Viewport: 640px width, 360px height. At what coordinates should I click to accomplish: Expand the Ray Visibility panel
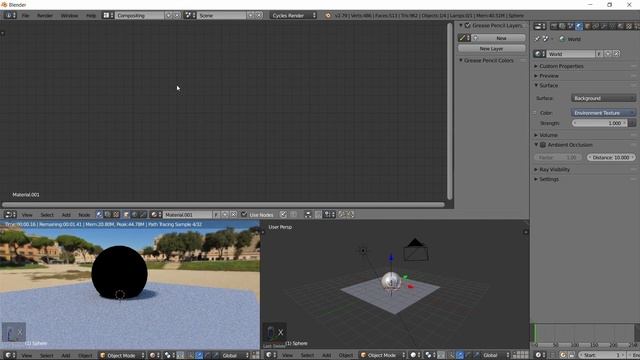554,169
